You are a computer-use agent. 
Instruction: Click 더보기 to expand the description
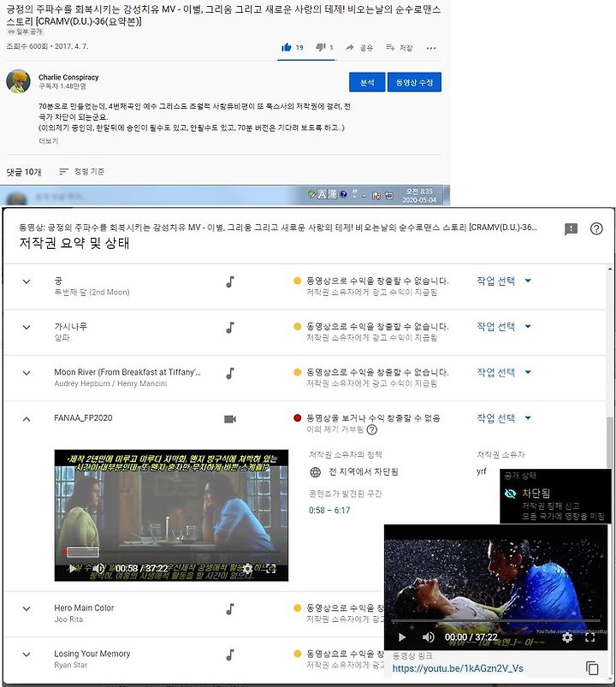pos(48,141)
